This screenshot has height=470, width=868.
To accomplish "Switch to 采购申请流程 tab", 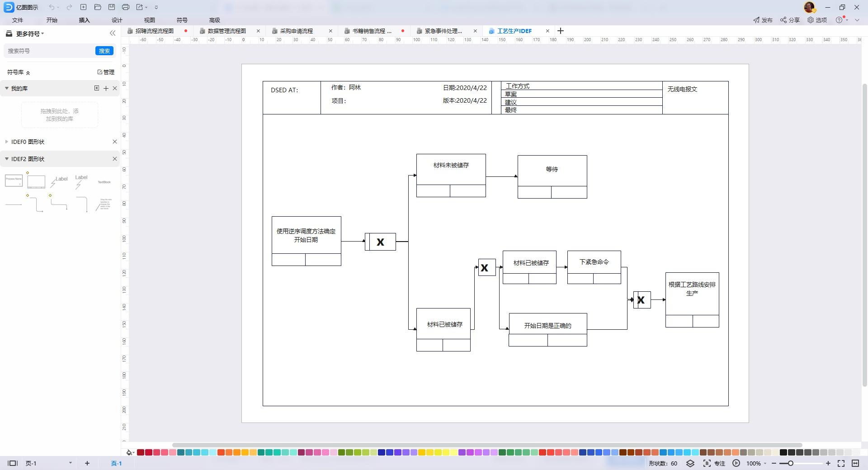I will click(x=296, y=31).
